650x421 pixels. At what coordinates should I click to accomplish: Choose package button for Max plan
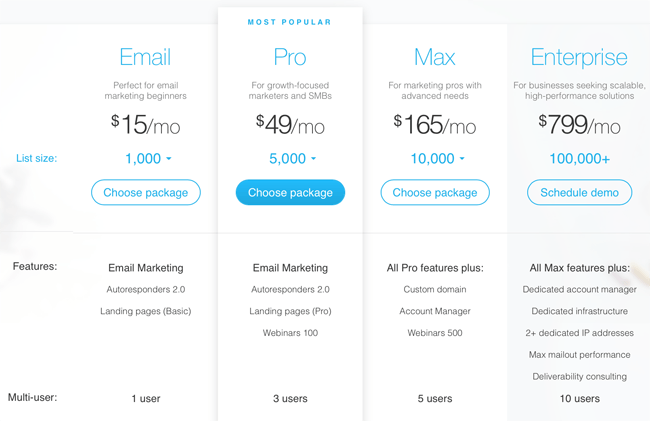tap(435, 192)
